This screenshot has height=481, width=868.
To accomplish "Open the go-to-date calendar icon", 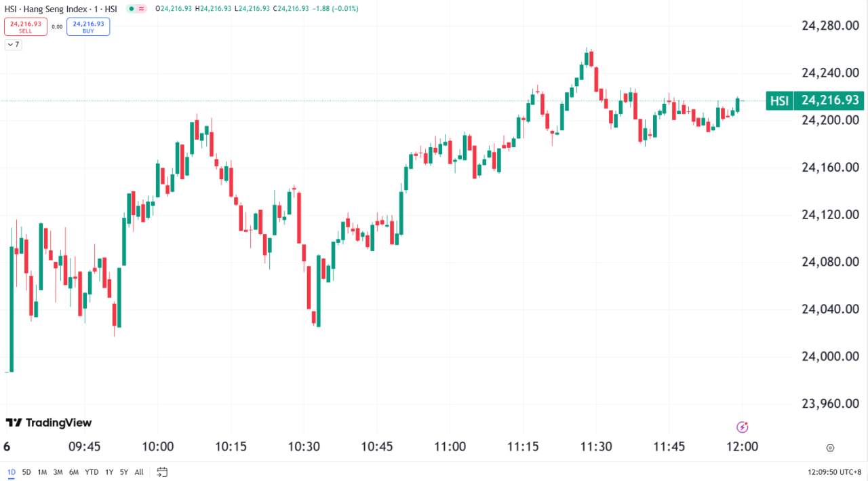I will 162,472.
